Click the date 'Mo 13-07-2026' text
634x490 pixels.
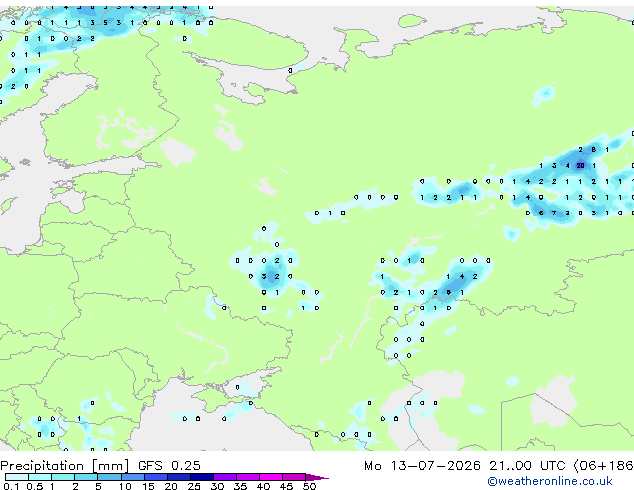(422, 466)
